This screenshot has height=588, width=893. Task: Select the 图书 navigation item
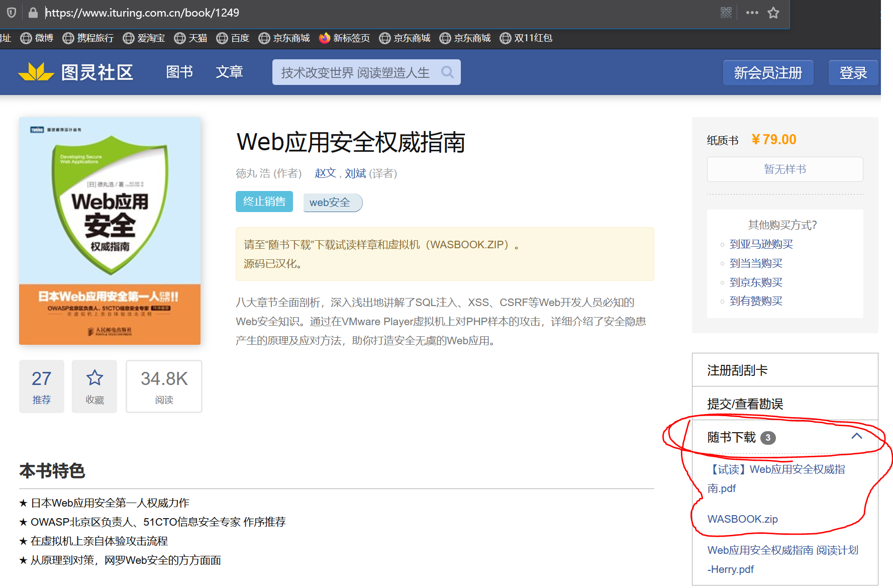(x=179, y=72)
